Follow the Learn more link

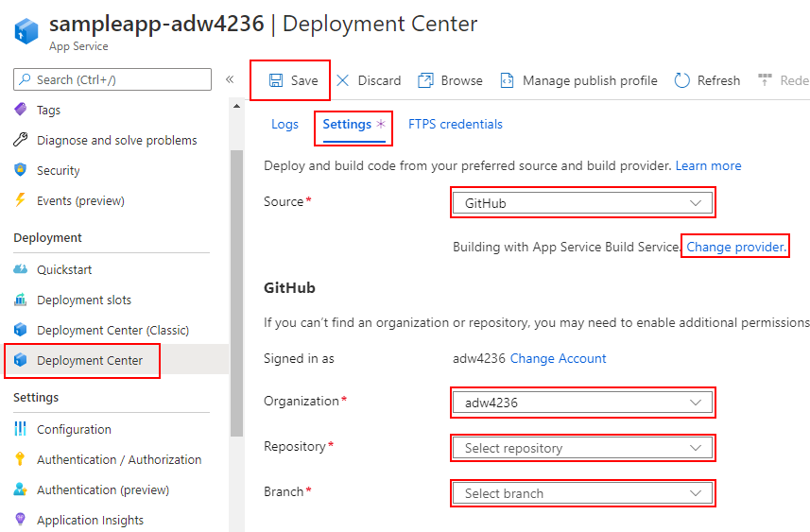(708, 165)
